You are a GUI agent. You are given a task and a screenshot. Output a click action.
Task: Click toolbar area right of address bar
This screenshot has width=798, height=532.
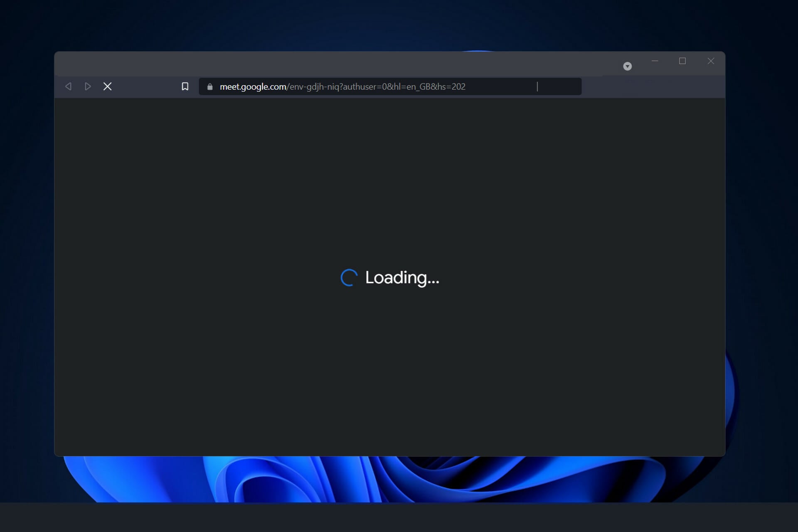[653, 87]
